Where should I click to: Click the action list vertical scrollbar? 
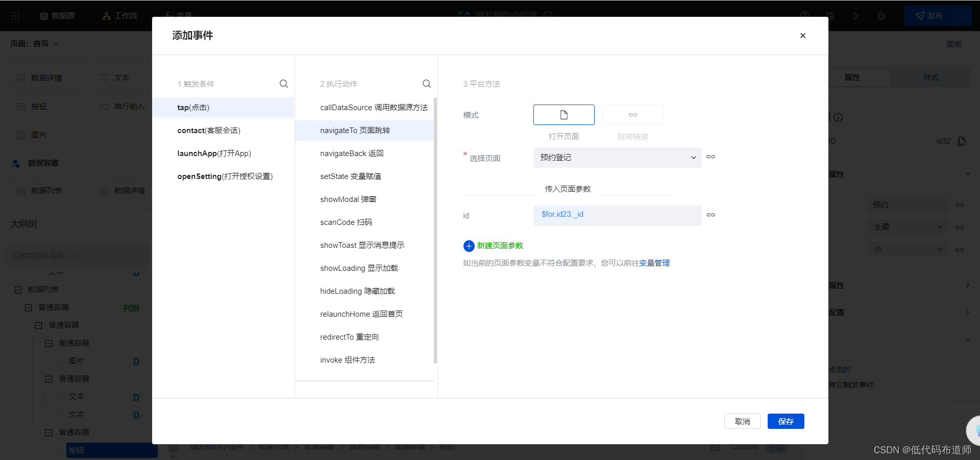[435, 230]
